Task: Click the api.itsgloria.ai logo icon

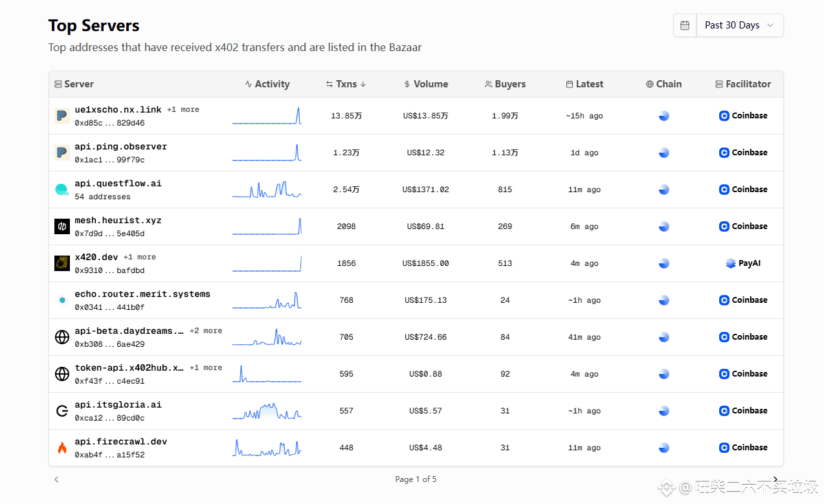Action: (62, 411)
